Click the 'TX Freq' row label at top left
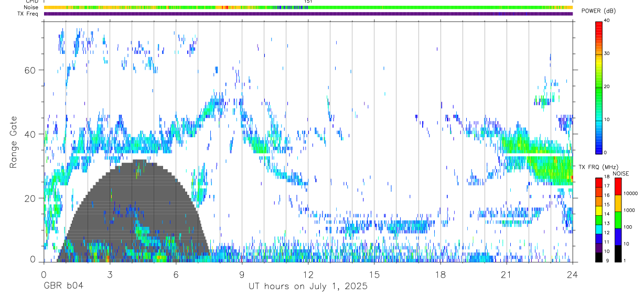 coord(28,14)
